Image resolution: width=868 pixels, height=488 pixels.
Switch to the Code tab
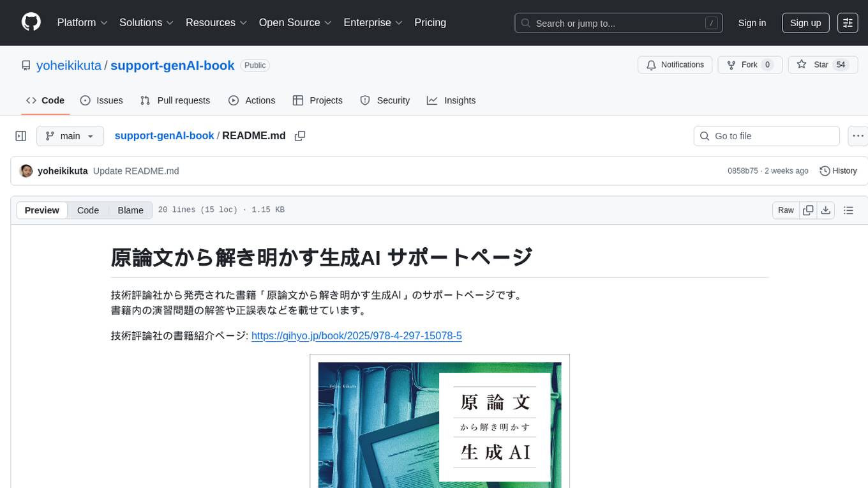[45, 100]
